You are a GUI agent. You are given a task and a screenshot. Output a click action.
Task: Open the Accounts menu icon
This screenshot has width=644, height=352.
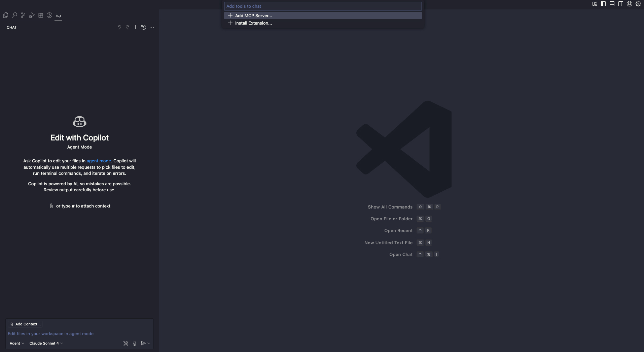630,4
